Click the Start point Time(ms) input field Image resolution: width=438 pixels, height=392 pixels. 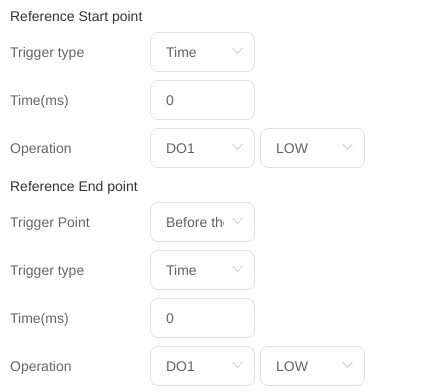pos(202,100)
